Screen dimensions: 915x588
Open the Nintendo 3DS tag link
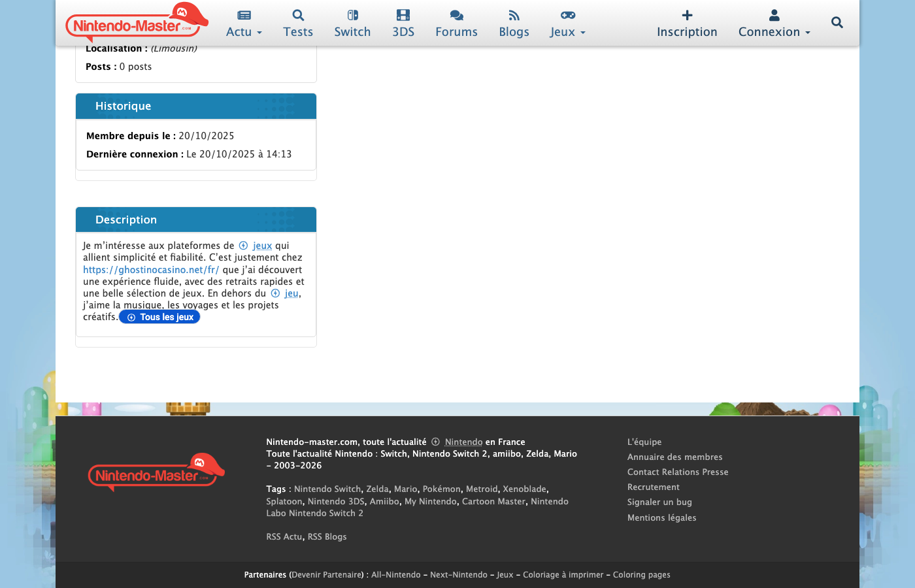coord(336,502)
